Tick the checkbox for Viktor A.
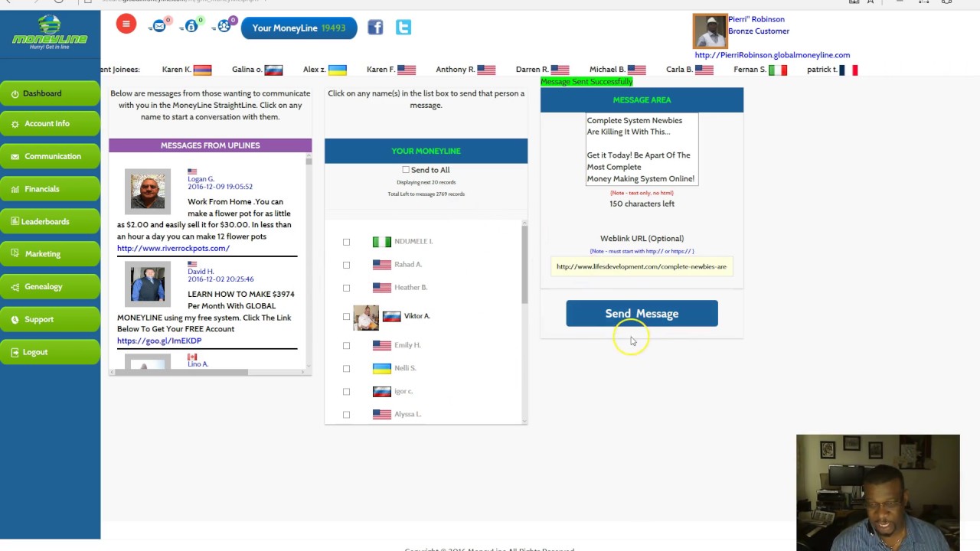The height and width of the screenshot is (551, 980). [x=346, y=316]
